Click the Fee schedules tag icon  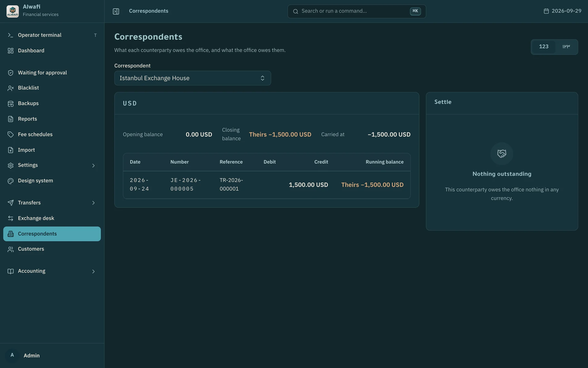coord(10,135)
